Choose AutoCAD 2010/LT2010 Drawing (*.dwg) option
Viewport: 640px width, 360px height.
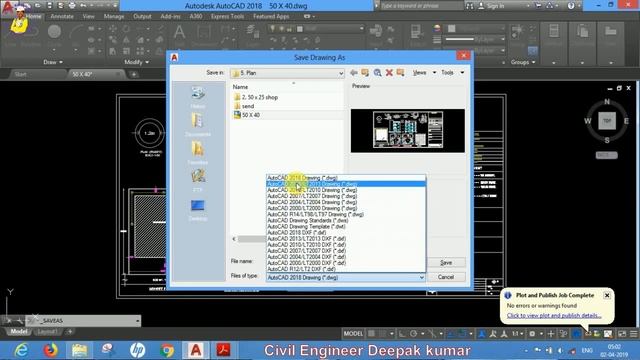pos(346,190)
